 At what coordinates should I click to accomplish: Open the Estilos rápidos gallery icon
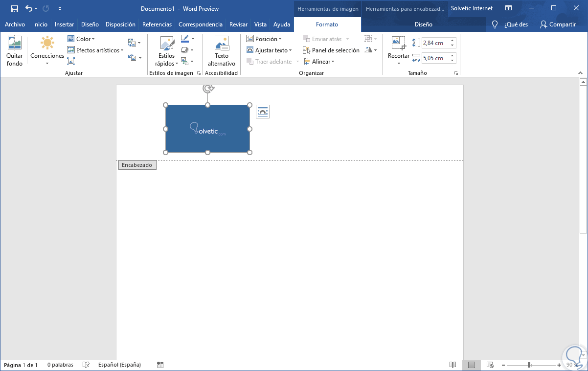167,44
